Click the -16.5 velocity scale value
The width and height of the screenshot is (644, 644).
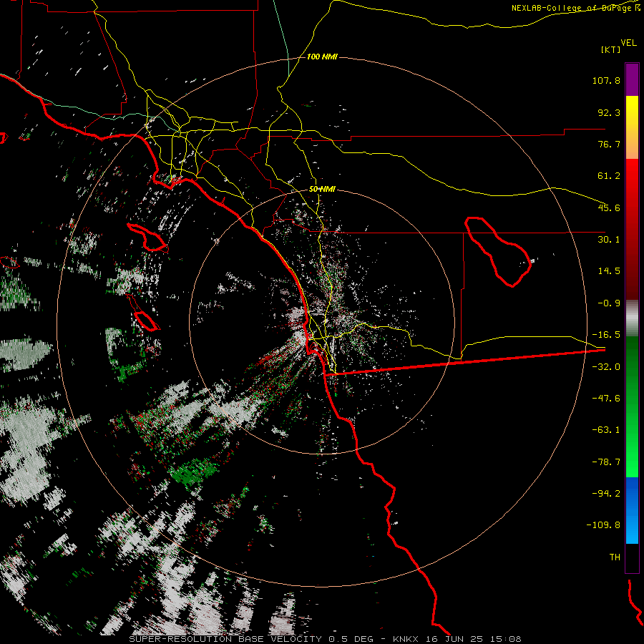click(606, 335)
